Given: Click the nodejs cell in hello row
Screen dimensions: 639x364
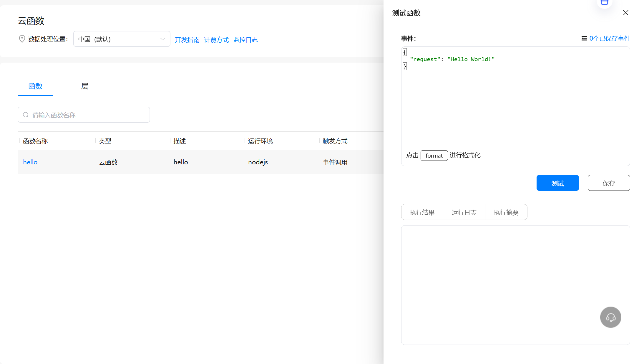Looking at the screenshot, I should [258, 162].
